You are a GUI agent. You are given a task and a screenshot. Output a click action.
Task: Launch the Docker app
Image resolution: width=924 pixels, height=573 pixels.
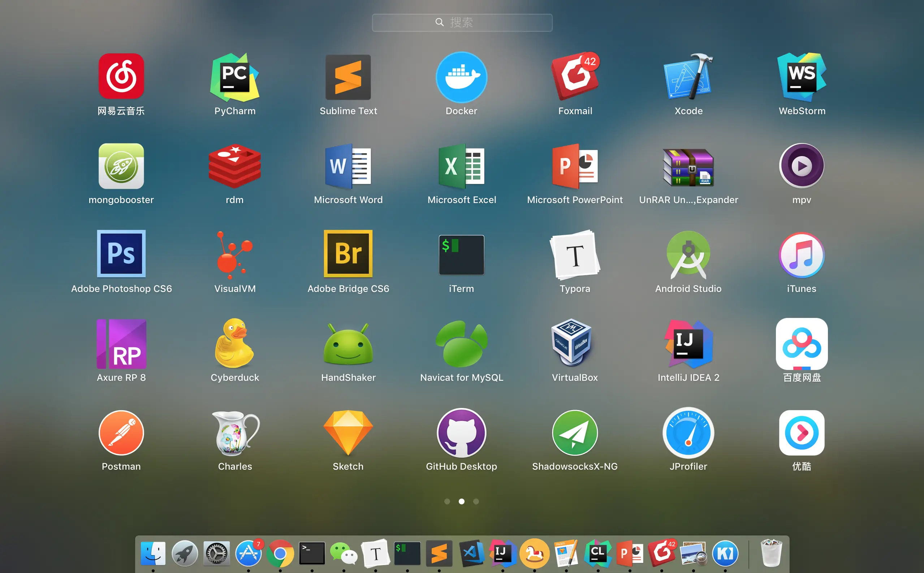coord(461,78)
